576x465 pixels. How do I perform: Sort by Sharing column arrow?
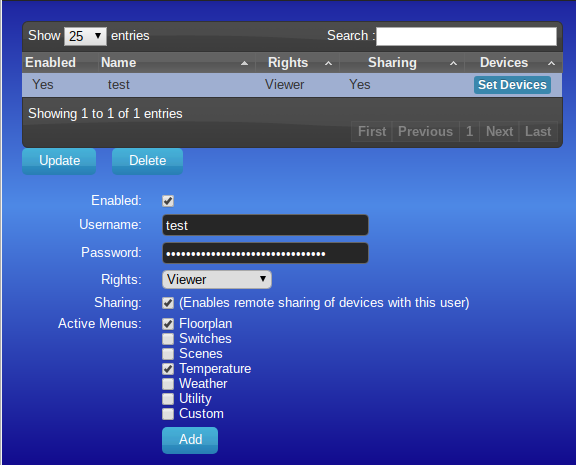[454, 64]
